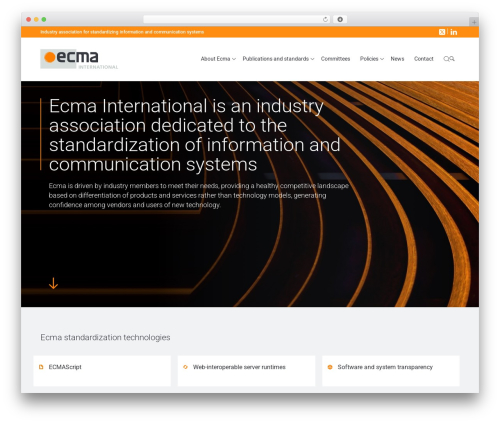
Task: Open the ECMAScript card
Action: (102, 371)
